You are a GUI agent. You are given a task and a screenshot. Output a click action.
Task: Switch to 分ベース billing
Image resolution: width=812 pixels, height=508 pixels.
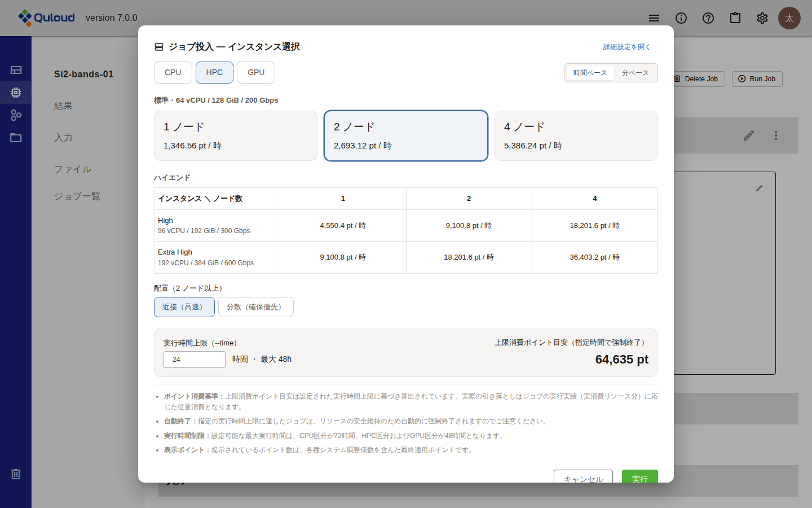pos(636,73)
